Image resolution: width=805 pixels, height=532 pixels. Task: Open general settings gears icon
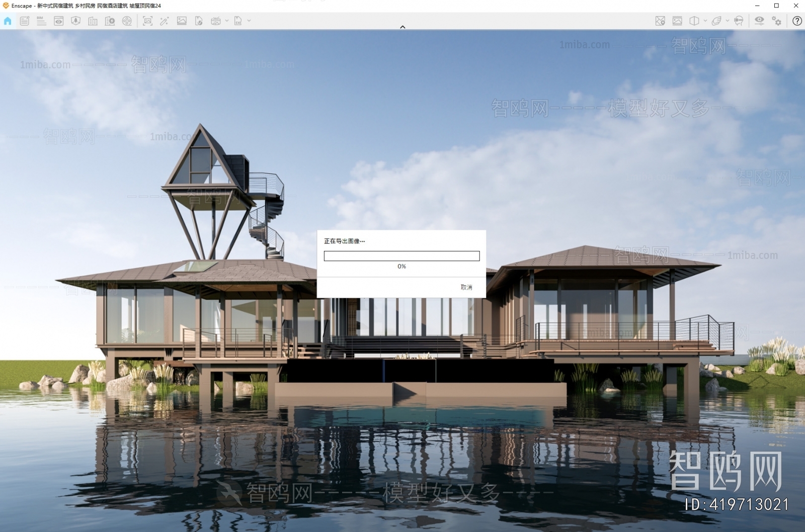[x=776, y=21]
